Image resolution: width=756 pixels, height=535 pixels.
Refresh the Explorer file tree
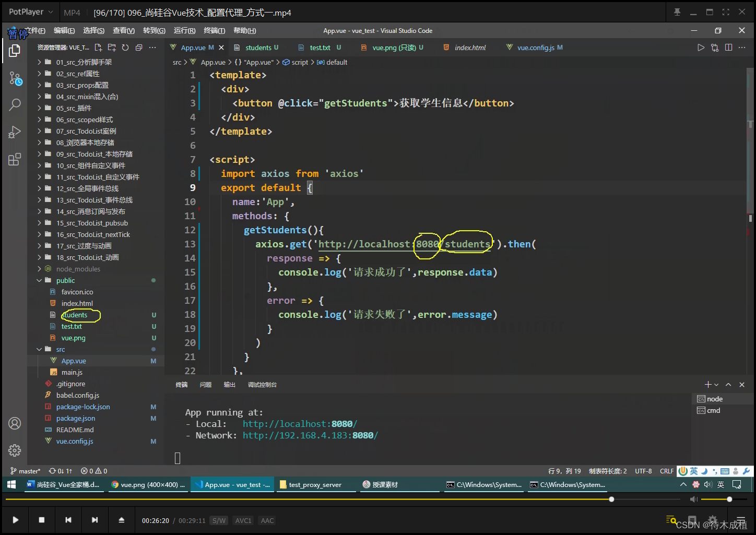tap(125, 47)
